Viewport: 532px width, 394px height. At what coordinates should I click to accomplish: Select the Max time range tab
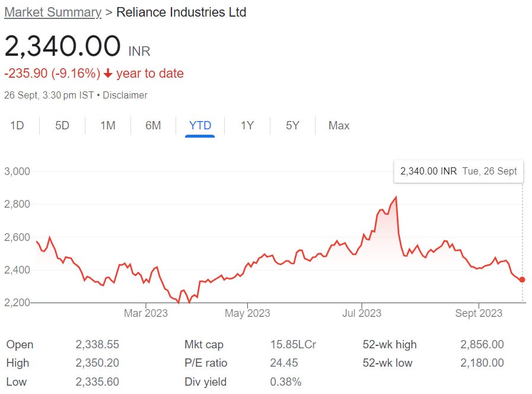click(x=339, y=126)
